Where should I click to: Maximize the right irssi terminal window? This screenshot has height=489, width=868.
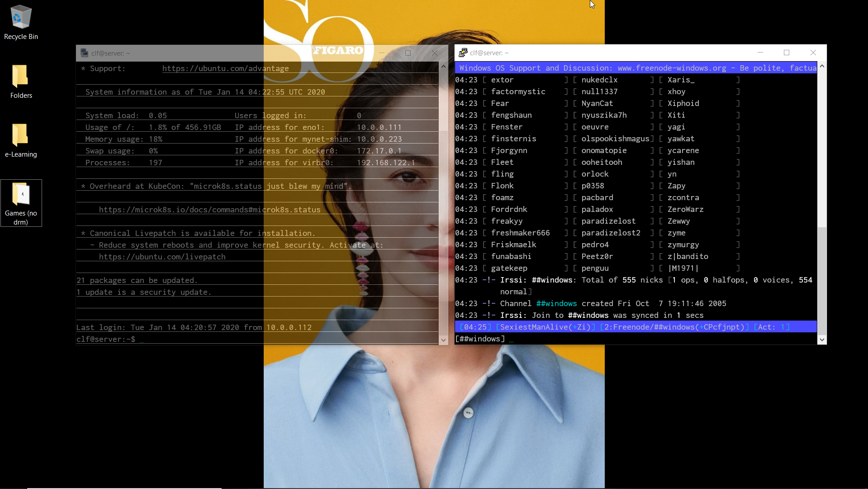[787, 53]
